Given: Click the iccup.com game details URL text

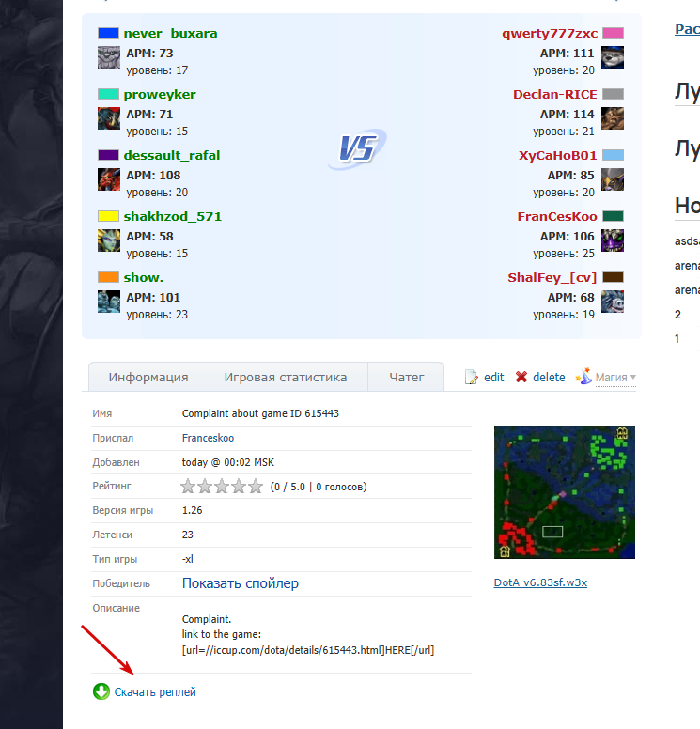Looking at the screenshot, I should tap(308, 650).
